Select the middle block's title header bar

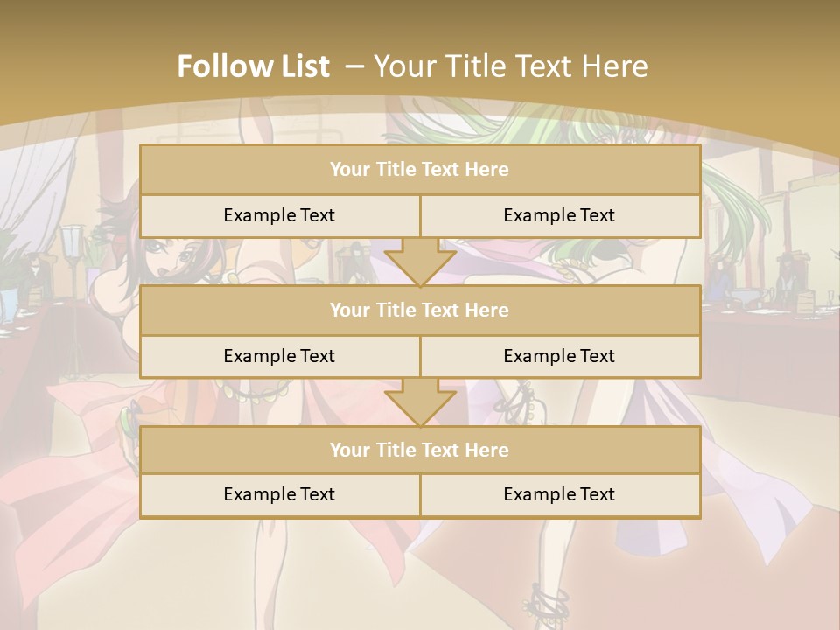pos(420,311)
